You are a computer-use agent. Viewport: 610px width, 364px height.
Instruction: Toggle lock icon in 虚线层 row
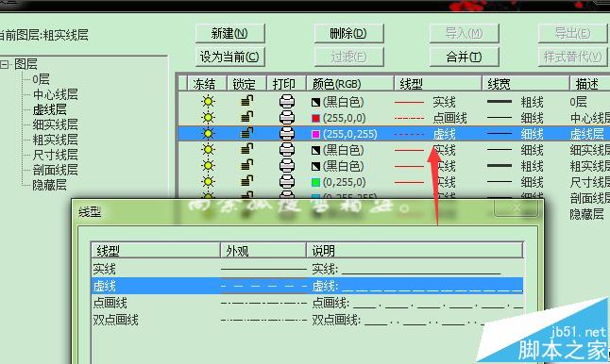(246, 133)
